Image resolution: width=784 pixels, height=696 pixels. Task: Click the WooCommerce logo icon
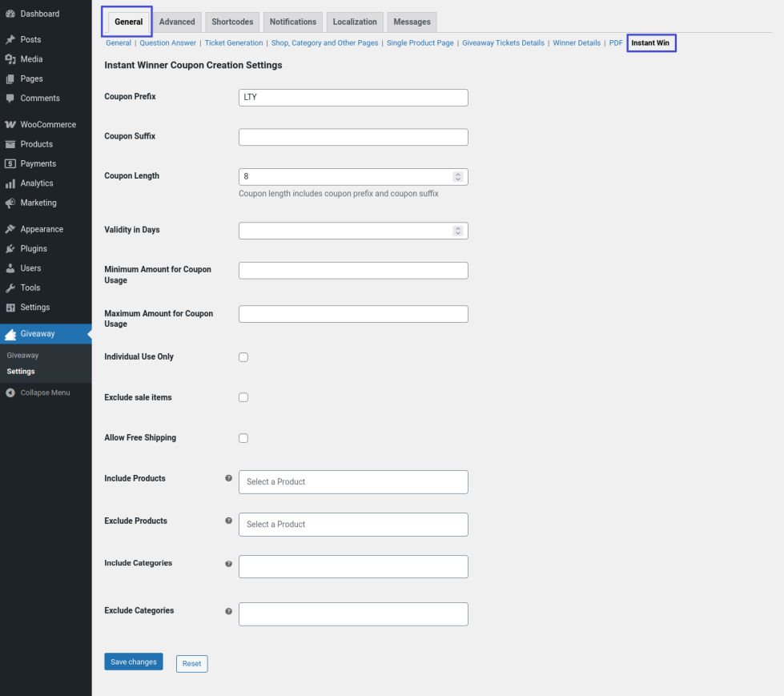[10, 124]
